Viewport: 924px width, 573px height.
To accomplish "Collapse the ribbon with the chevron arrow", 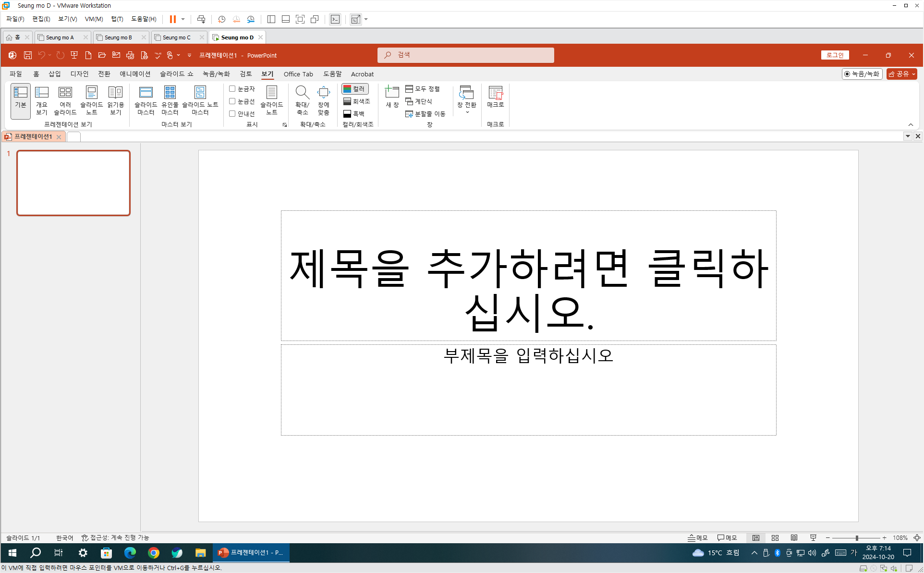I will pos(911,125).
